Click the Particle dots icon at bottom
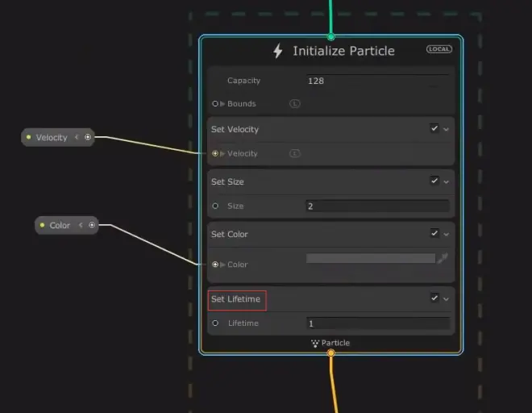Screen dimensions: 532x413 point(315,344)
